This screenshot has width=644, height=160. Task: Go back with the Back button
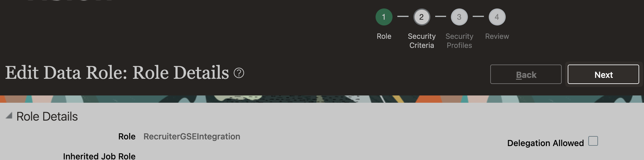pyautogui.click(x=526, y=74)
